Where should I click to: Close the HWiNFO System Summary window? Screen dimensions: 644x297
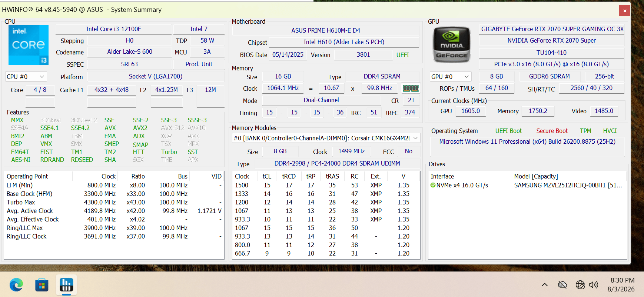tap(625, 11)
